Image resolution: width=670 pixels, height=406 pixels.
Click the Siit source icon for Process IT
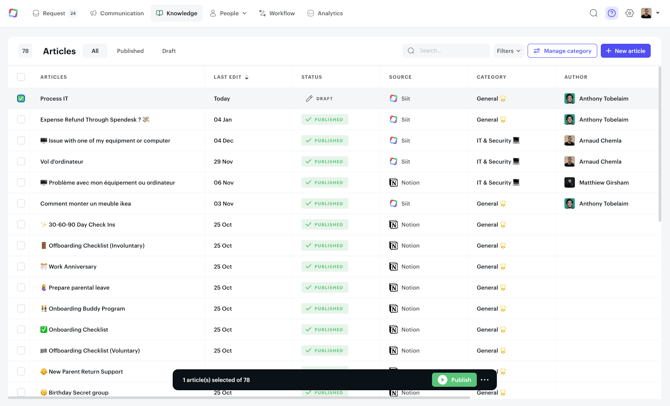click(393, 99)
